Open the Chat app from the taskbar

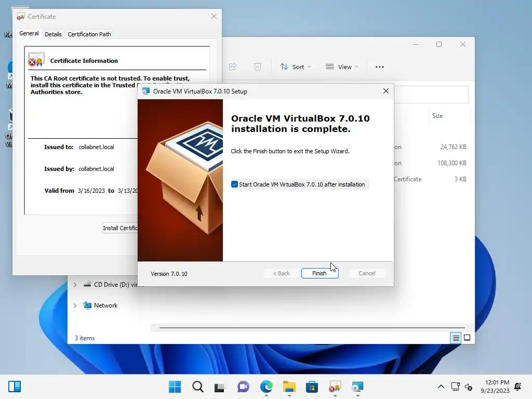243,387
